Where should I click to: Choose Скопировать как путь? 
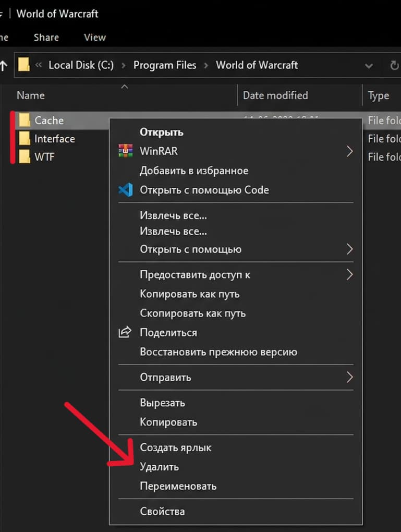pos(193,313)
